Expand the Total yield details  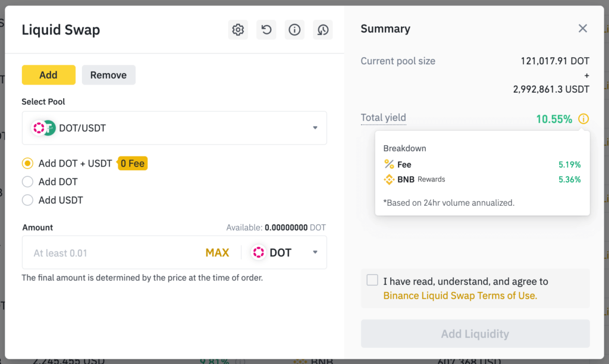(383, 118)
